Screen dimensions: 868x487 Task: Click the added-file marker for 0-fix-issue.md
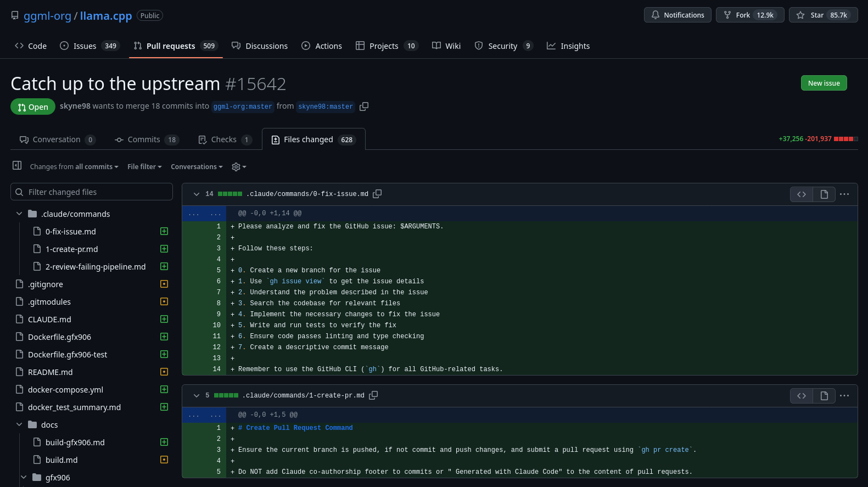tap(164, 232)
